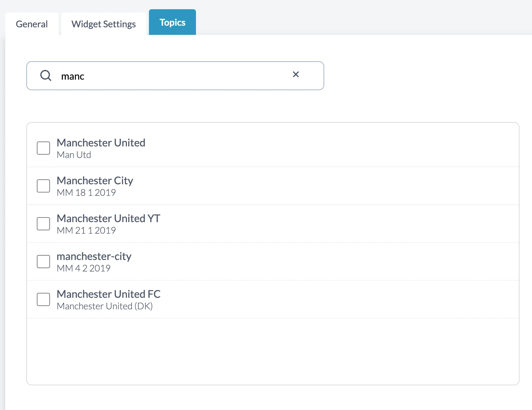Screen dimensions: 532x410
Task: Check the Manchester City checkbox
Action: pos(43,186)
